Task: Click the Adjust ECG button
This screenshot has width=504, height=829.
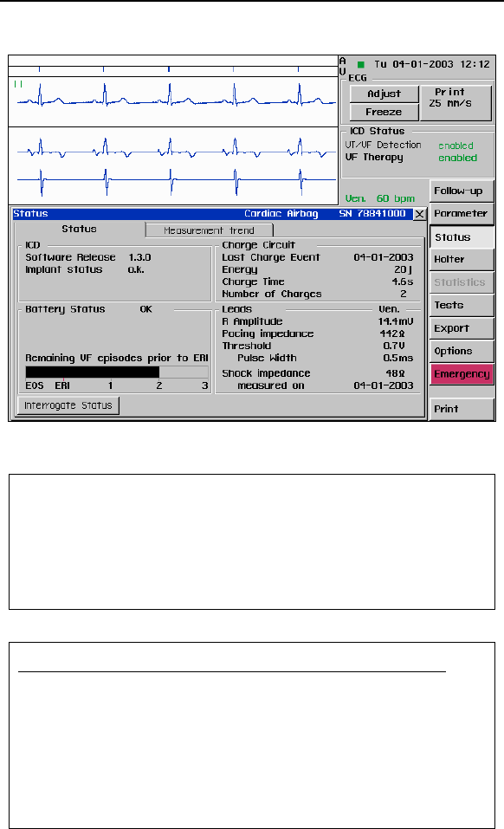Action: tap(384, 94)
